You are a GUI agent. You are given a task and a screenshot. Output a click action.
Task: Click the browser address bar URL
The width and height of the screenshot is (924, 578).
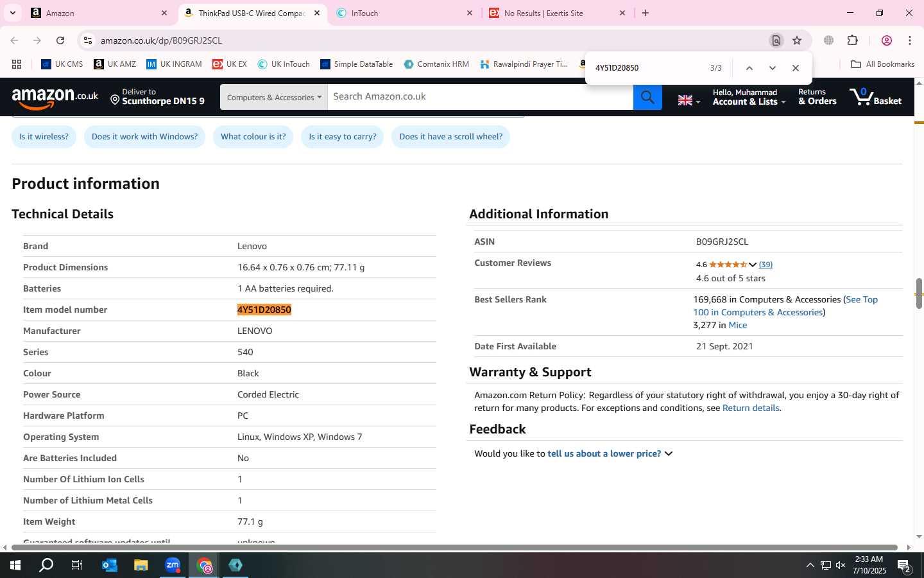click(161, 40)
